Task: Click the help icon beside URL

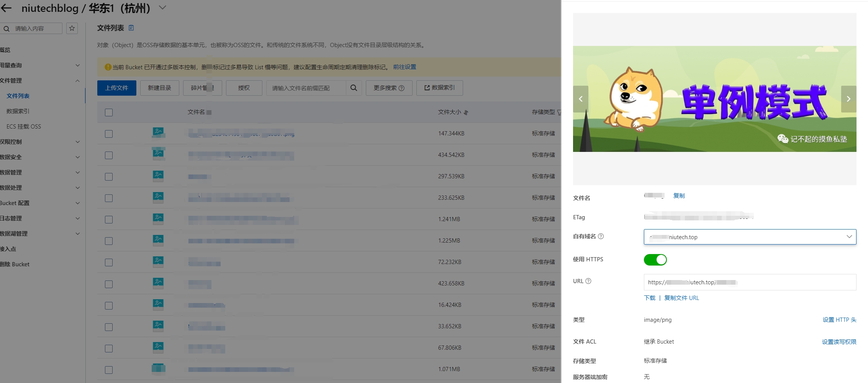Action: [588, 281]
